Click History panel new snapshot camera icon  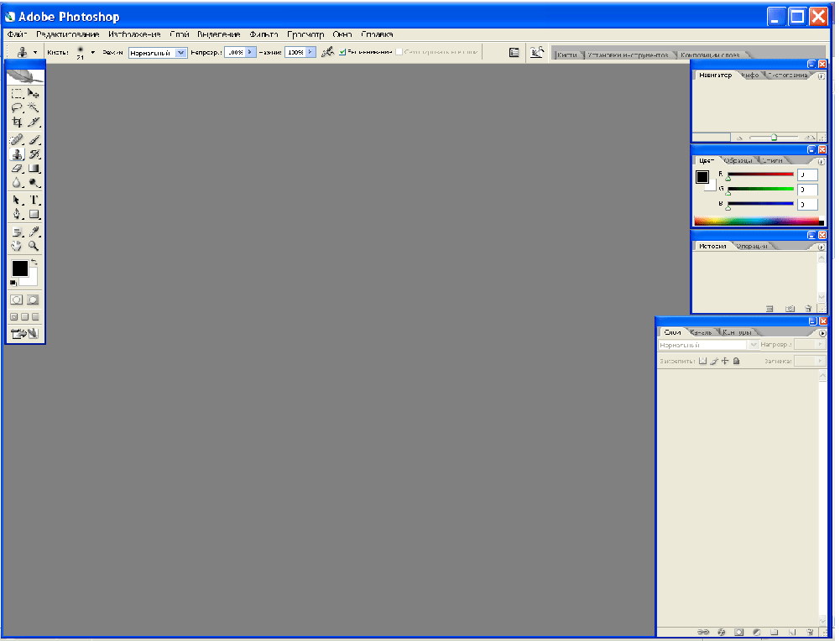(790, 309)
